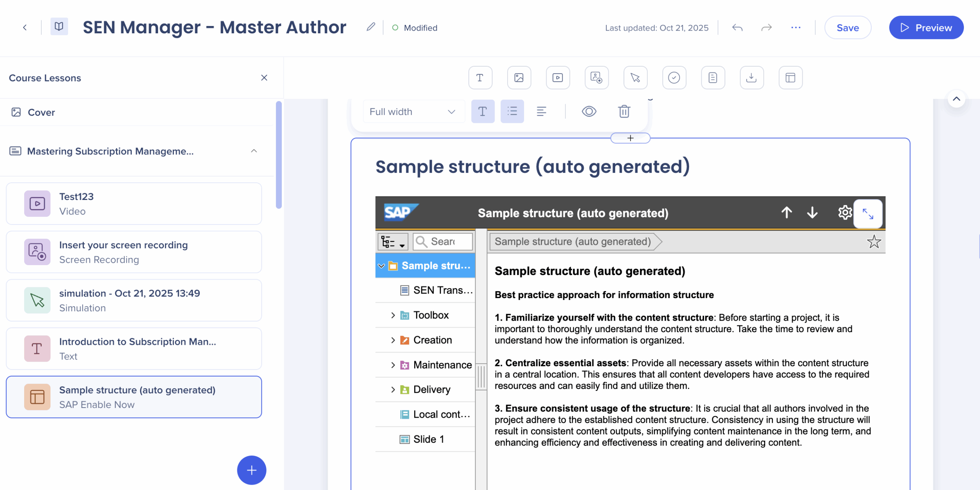Screen dimensions: 980x490
Task: Insert a Video block from toolbar
Action: [558, 78]
